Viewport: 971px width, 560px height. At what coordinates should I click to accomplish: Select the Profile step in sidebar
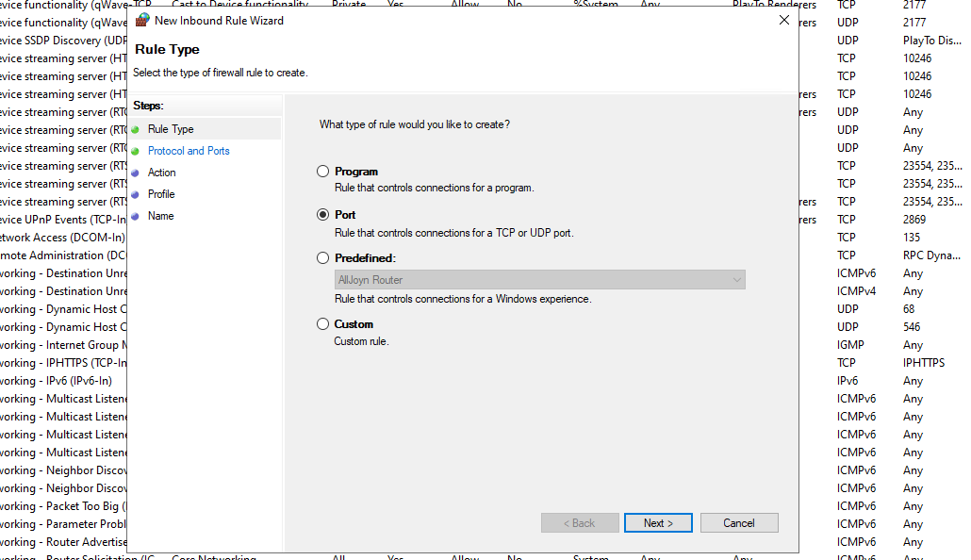(161, 194)
